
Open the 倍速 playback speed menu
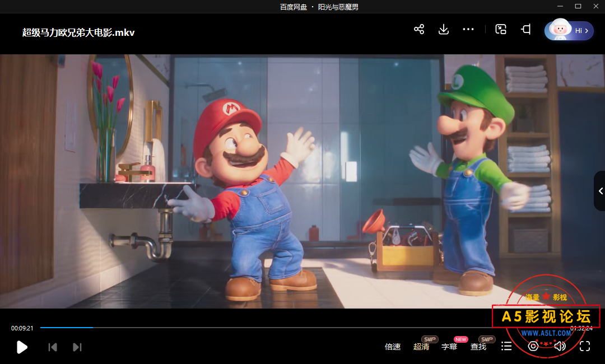tap(393, 347)
